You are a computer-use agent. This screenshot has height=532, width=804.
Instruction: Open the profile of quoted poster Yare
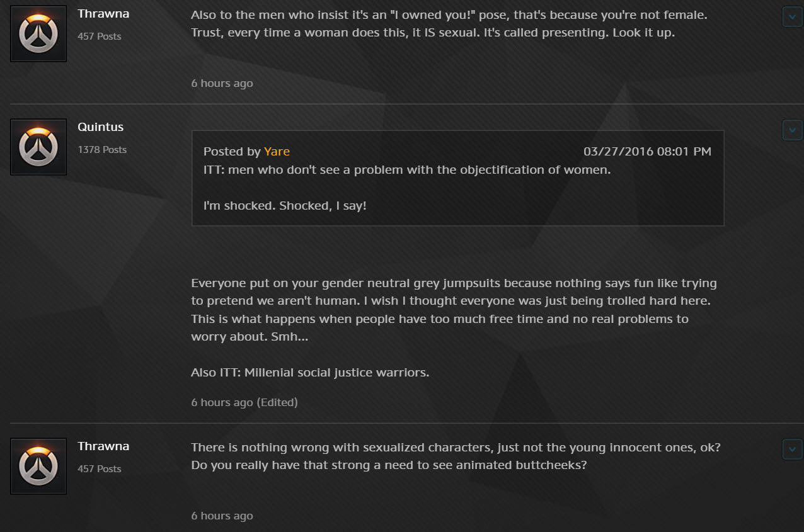click(x=277, y=151)
